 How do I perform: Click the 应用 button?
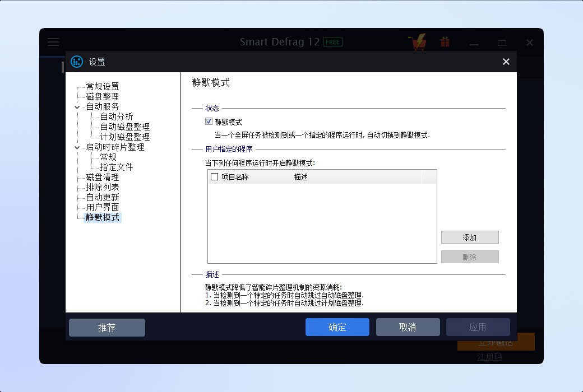pos(478,327)
